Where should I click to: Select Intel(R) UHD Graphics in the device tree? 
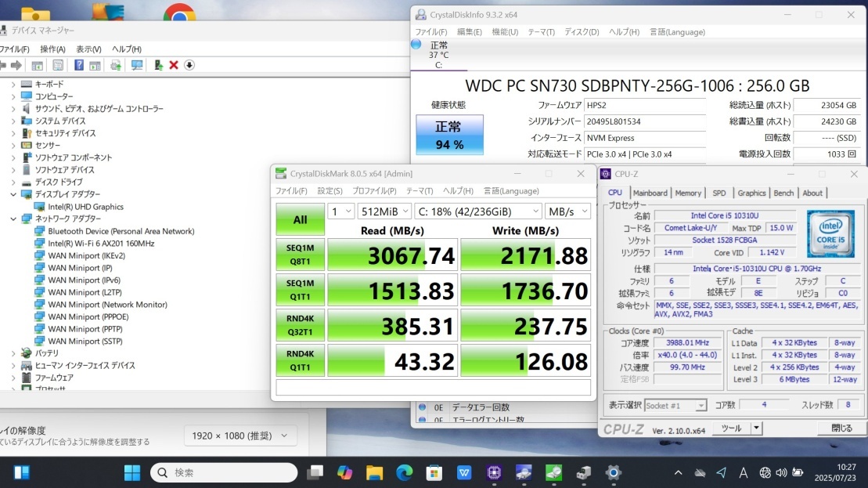coord(85,207)
